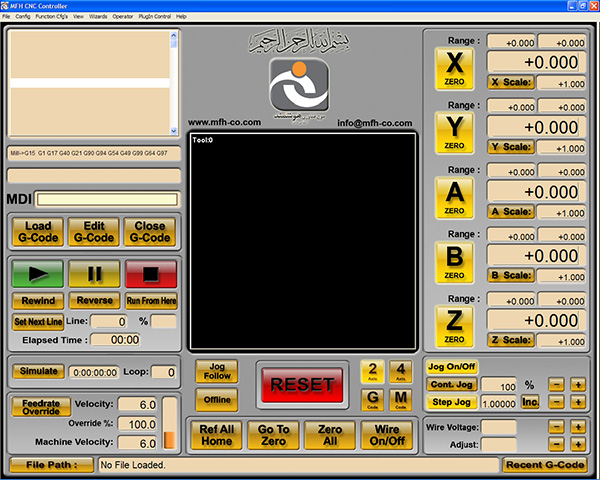Decrease jog percentage with minus button

coord(555,384)
